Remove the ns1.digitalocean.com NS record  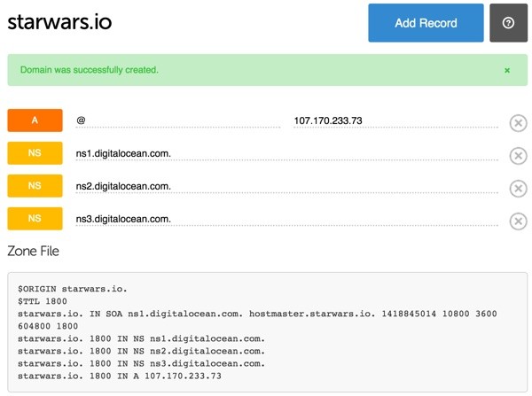click(x=518, y=156)
